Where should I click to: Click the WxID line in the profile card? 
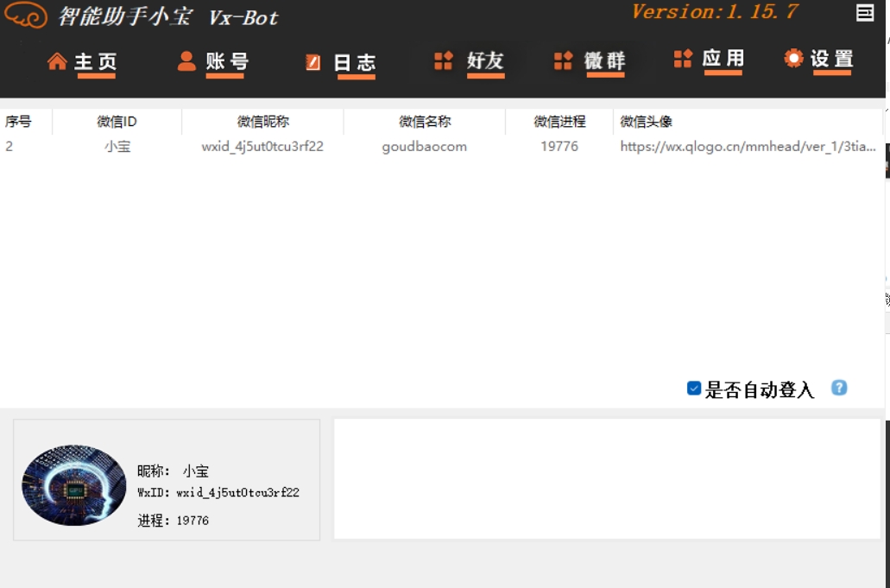[x=218, y=493]
